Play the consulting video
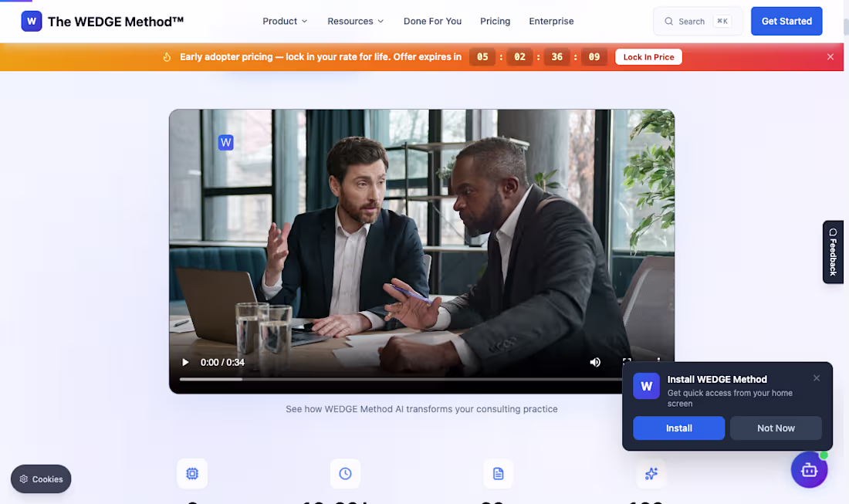This screenshot has width=849, height=504. 185,362
